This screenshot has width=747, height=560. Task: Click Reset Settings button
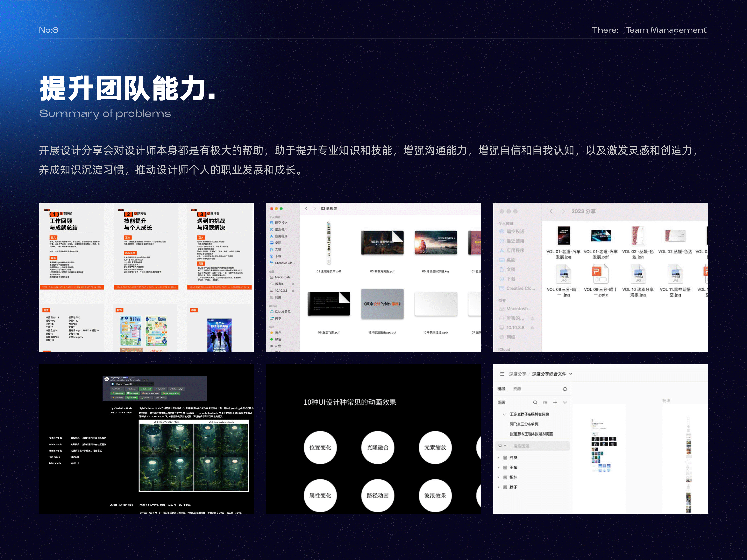pos(160,398)
